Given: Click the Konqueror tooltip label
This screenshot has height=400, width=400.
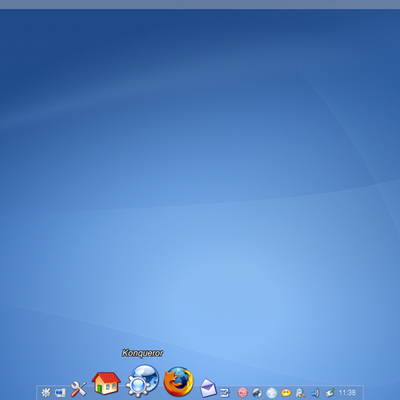Looking at the screenshot, I should [x=142, y=353].
